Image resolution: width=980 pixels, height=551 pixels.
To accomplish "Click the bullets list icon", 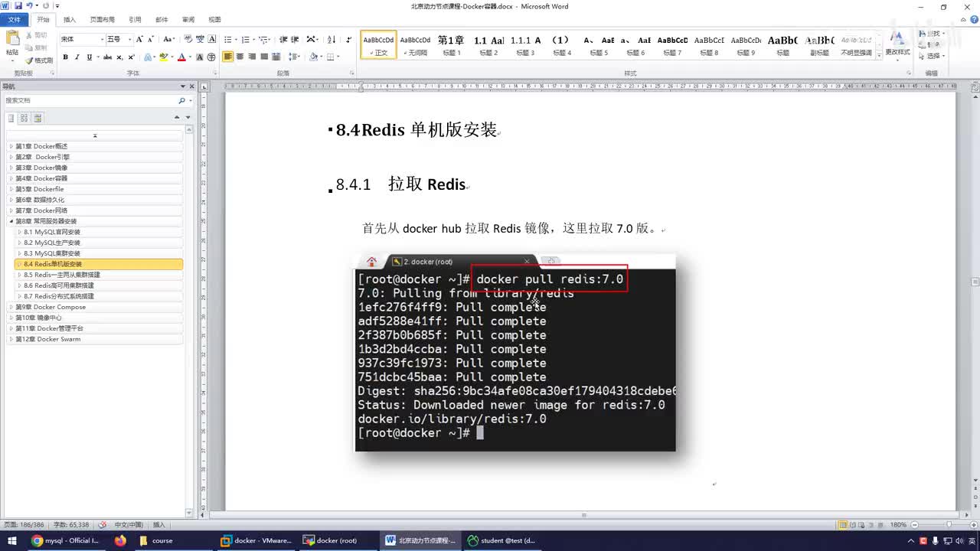I will 227,39.
